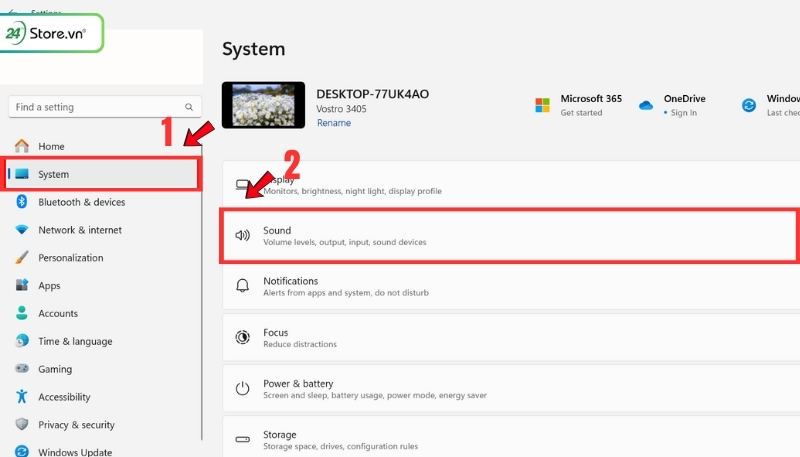Open Accessibility in the sidebar

tap(104, 397)
